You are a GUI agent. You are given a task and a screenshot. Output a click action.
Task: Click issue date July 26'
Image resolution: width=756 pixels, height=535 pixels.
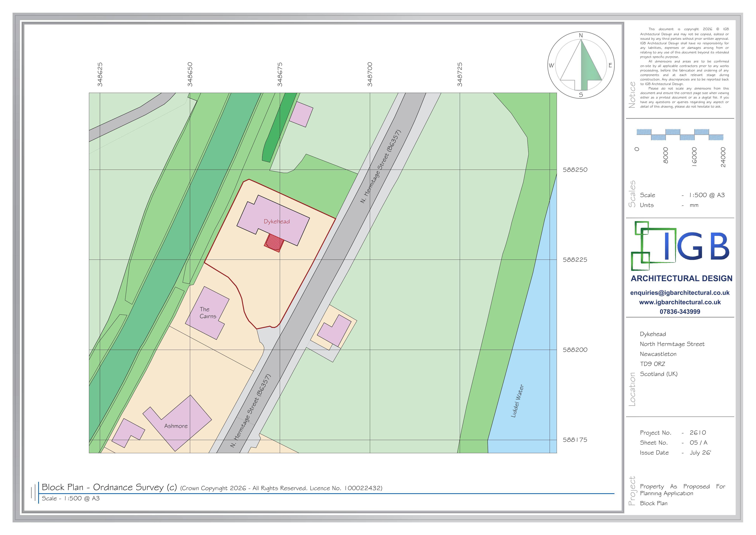click(x=700, y=453)
